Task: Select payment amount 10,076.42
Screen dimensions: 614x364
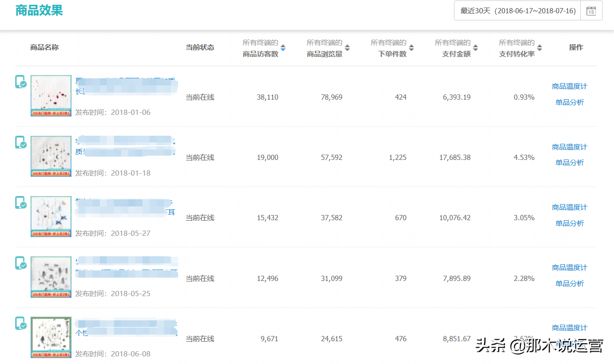Action: click(455, 218)
